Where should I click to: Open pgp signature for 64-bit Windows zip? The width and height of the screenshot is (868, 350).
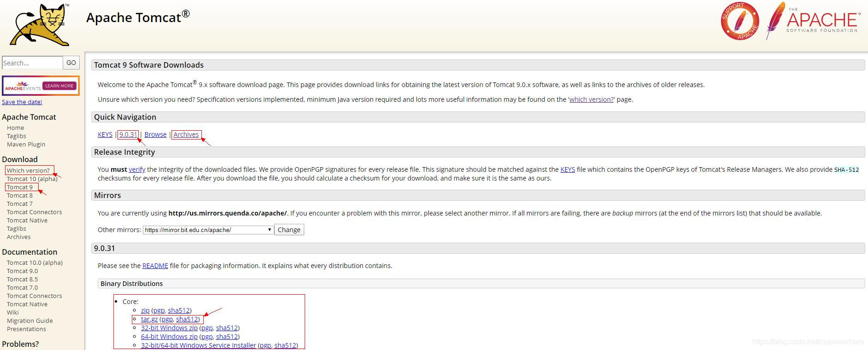(x=207, y=337)
